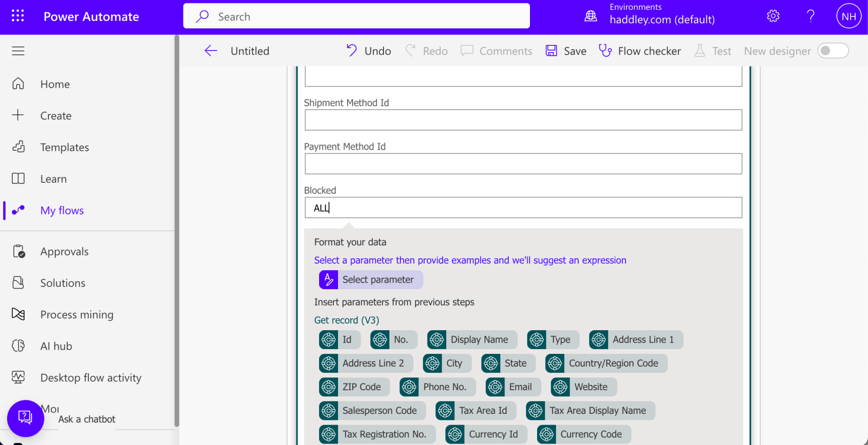Collapse the left navigation hamburger menu
The image size is (868, 445).
18,51
